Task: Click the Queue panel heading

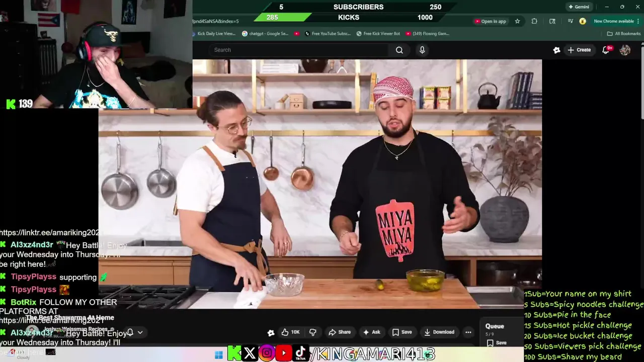Action: [495, 326]
